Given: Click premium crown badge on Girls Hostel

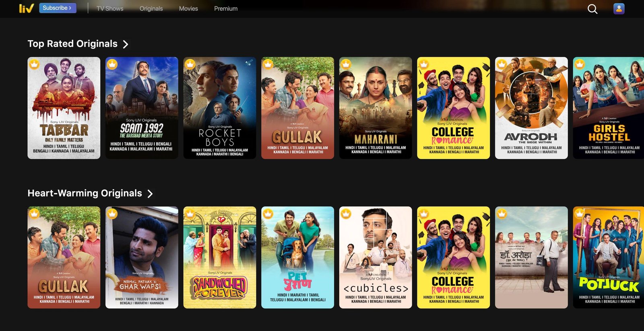Looking at the screenshot, I should [x=580, y=64].
